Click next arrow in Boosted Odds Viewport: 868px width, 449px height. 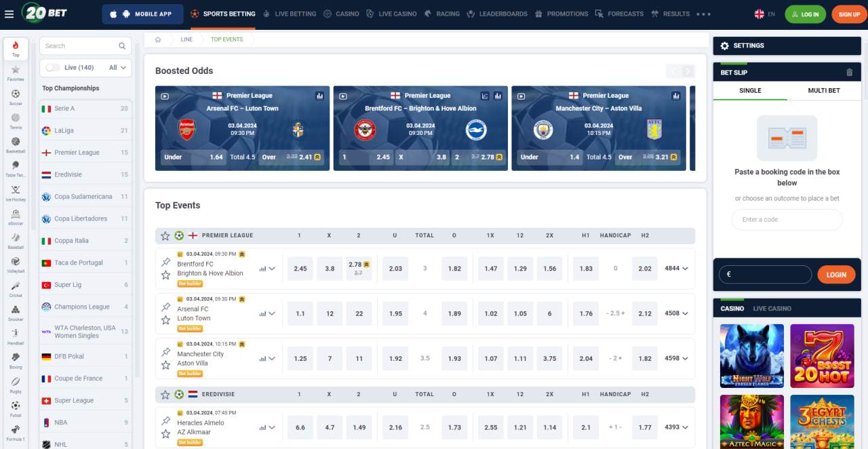pyautogui.click(x=688, y=71)
